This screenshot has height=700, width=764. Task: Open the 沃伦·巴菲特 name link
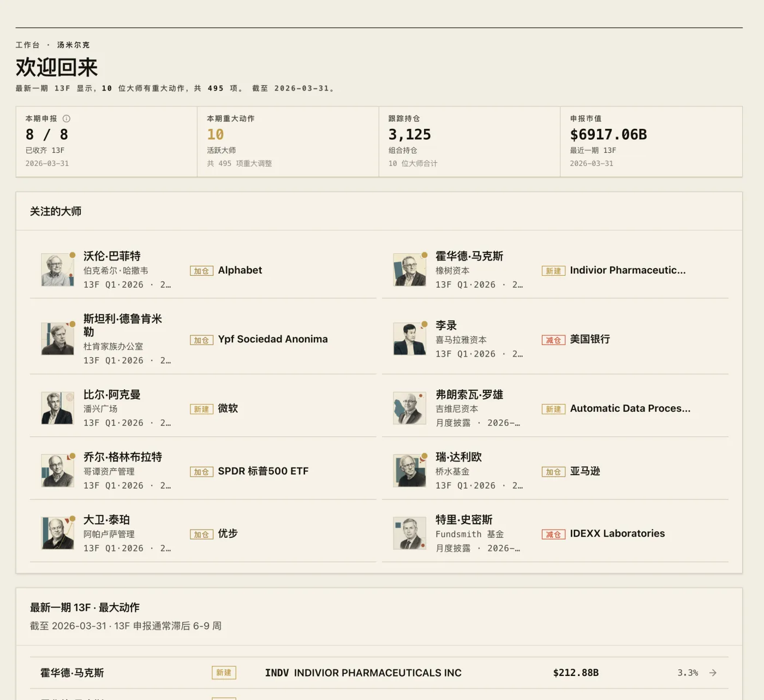click(112, 256)
